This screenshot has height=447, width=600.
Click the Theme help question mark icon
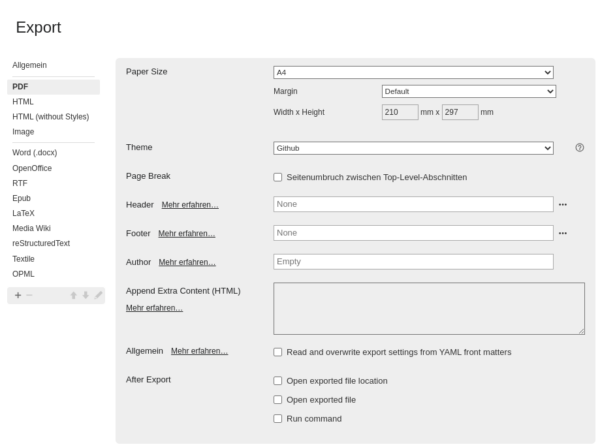tap(579, 148)
